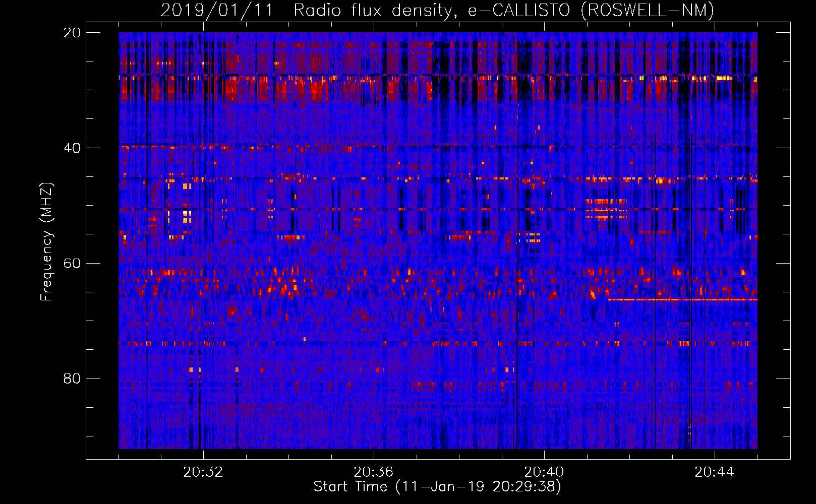The height and width of the screenshot is (504, 816).
Task: Click the y-axis tick label "60"
Action: tap(72, 264)
